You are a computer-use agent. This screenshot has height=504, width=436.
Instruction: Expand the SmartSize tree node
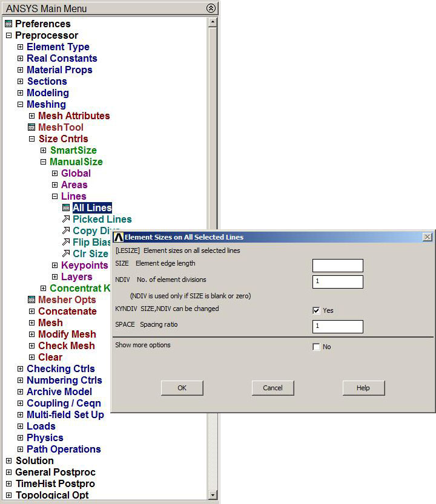[x=44, y=151]
